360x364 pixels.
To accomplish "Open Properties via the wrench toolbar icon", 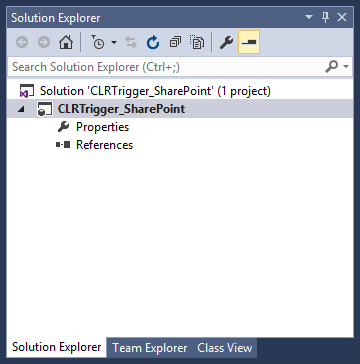I will pyautogui.click(x=227, y=42).
